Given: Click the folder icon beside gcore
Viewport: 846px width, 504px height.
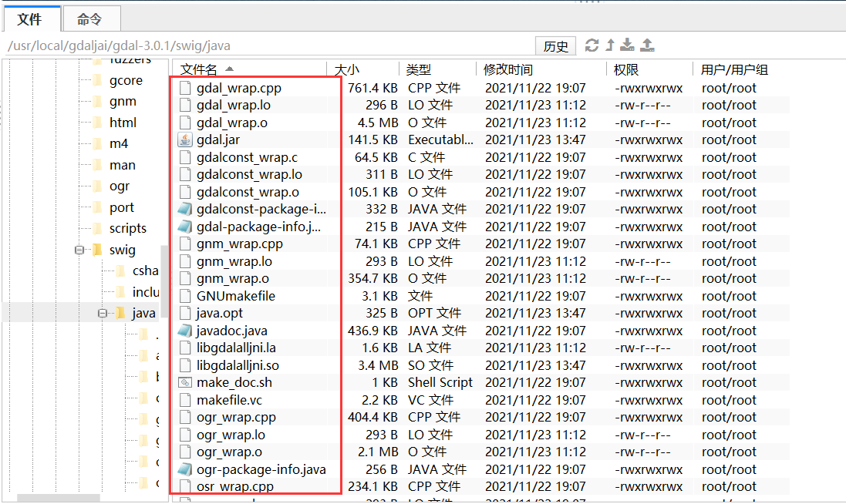Looking at the screenshot, I should point(98,79).
